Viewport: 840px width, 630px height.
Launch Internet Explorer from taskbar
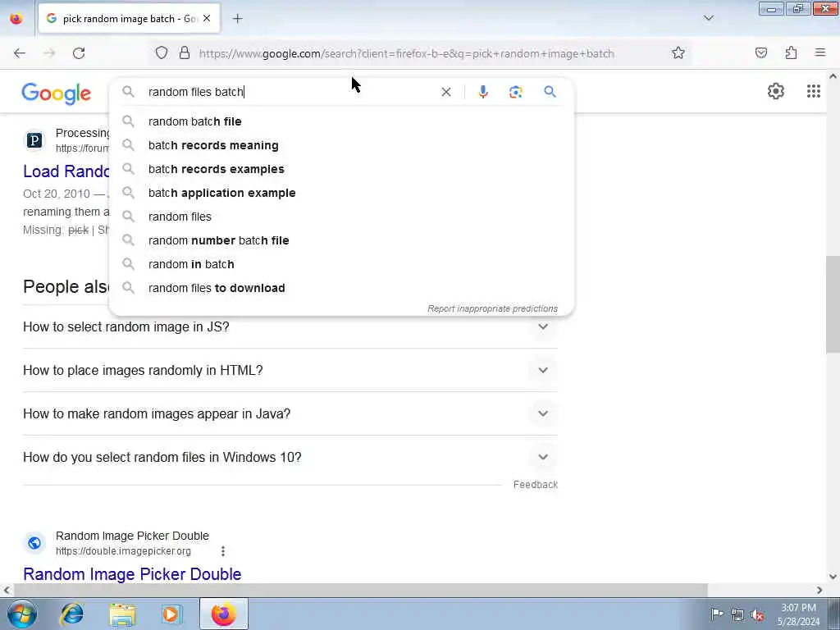(x=72, y=614)
